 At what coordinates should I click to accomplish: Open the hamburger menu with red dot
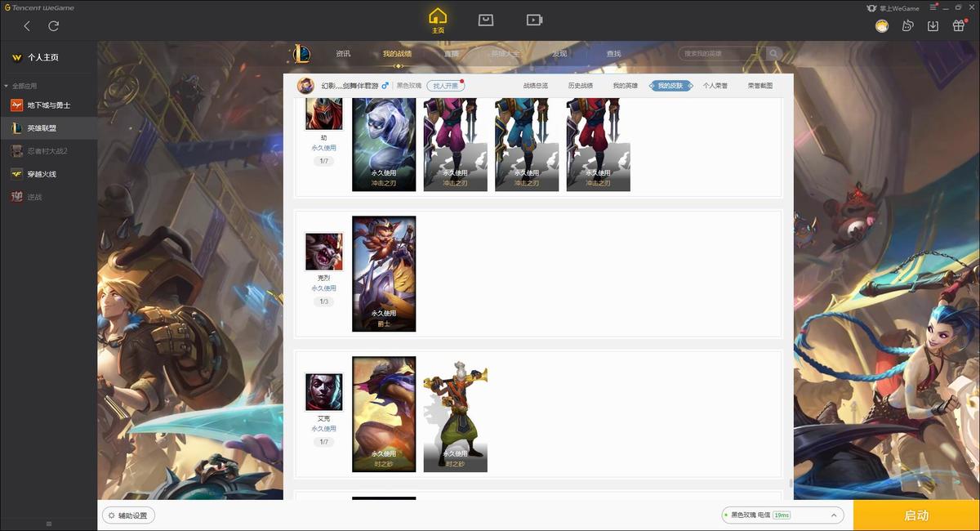click(933, 7)
